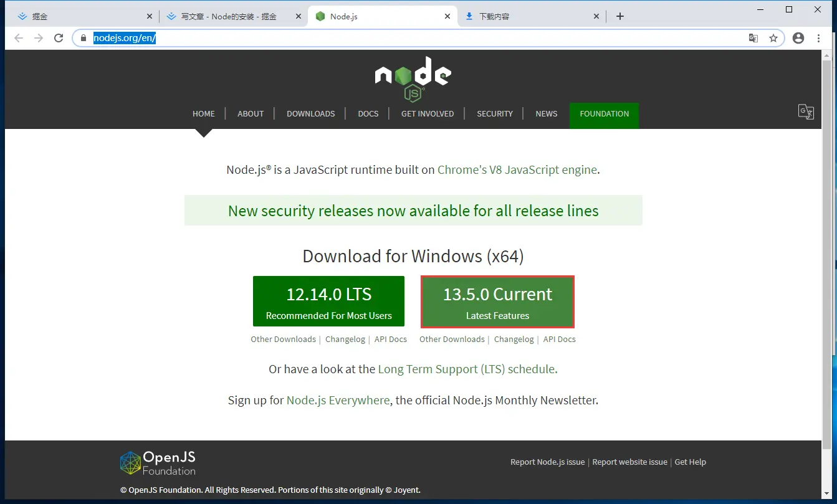Switch to the 下载内容 downloads tab
This screenshot has height=504, width=837.
tap(531, 16)
